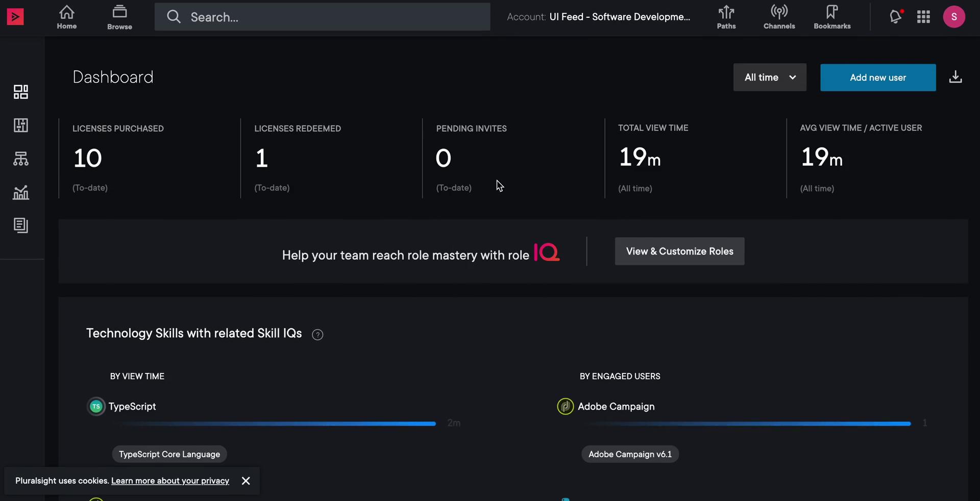Click the Skill IQs help question icon
This screenshot has width=980, height=501.
pyautogui.click(x=317, y=335)
